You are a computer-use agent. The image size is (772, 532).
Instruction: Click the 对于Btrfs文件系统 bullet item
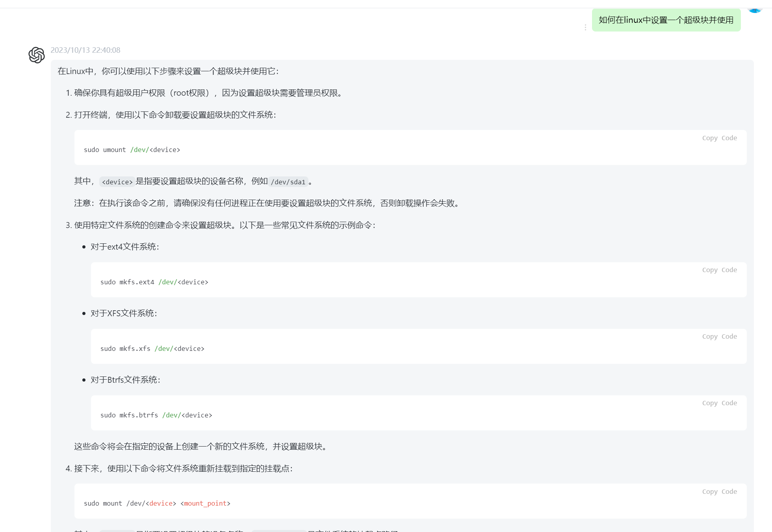pos(125,380)
